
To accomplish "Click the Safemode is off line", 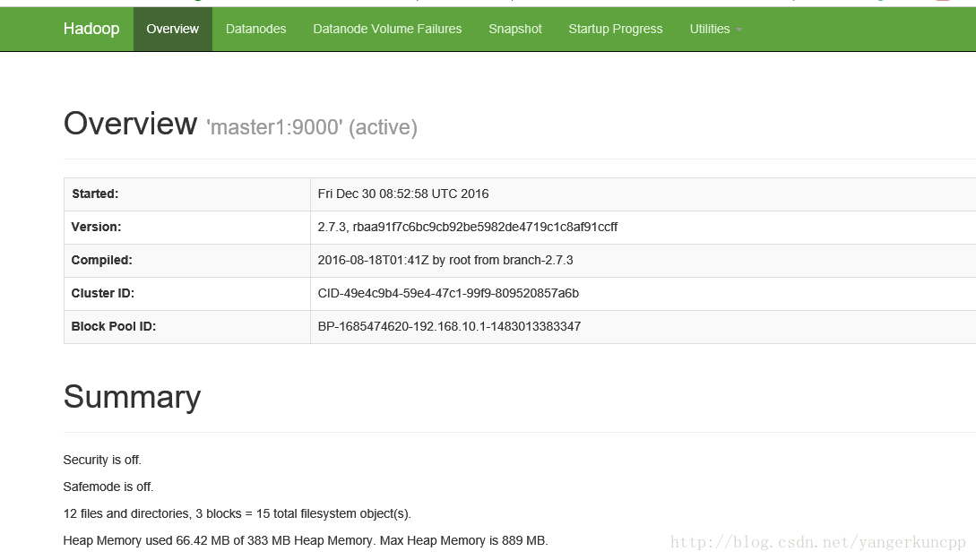I will (x=108, y=487).
